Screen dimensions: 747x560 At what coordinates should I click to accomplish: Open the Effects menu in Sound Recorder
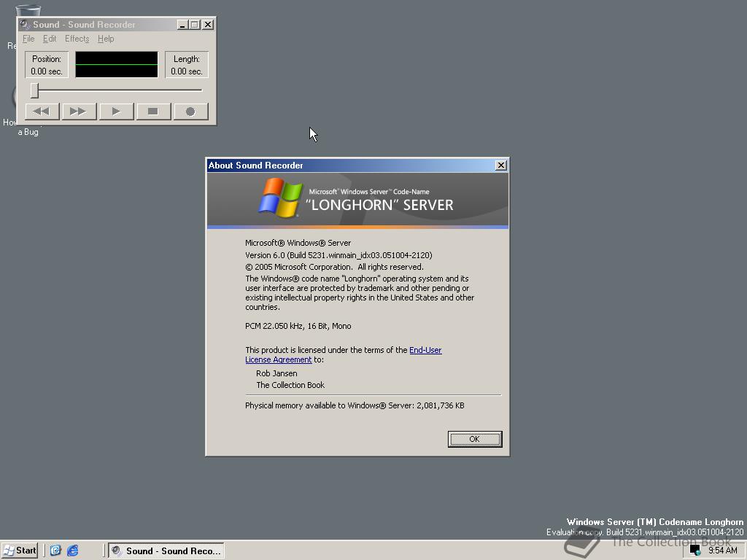point(77,39)
